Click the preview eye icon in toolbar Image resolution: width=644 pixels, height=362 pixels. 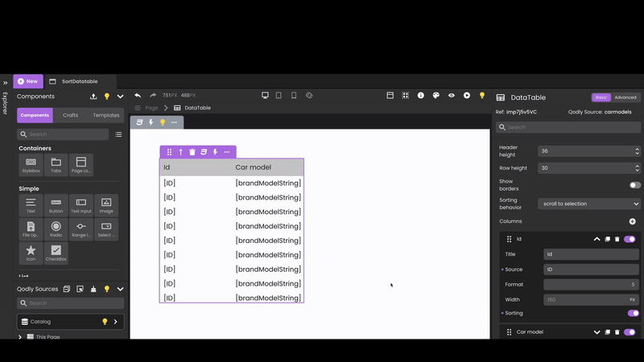point(452,96)
